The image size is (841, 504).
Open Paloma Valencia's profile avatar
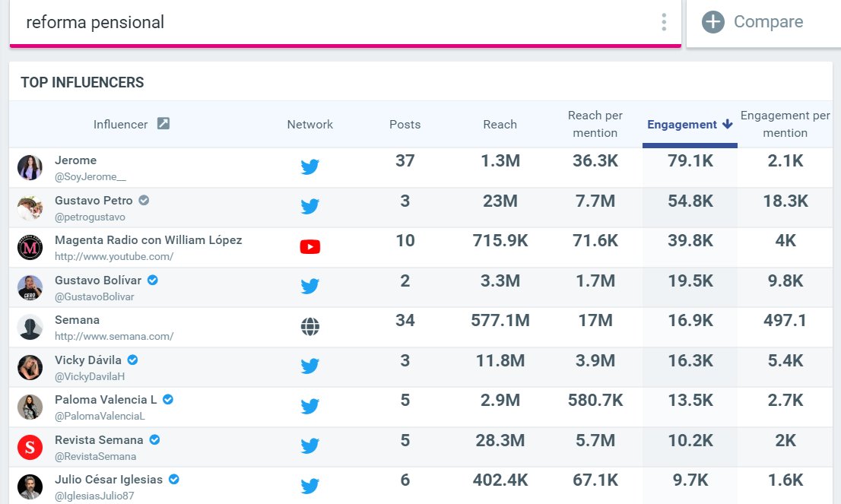[30, 407]
